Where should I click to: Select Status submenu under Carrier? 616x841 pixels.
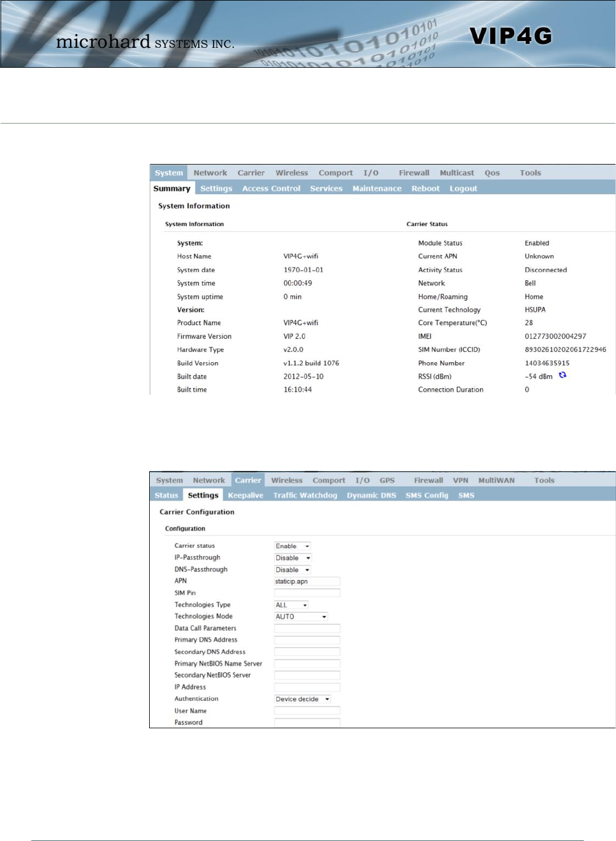point(166,495)
